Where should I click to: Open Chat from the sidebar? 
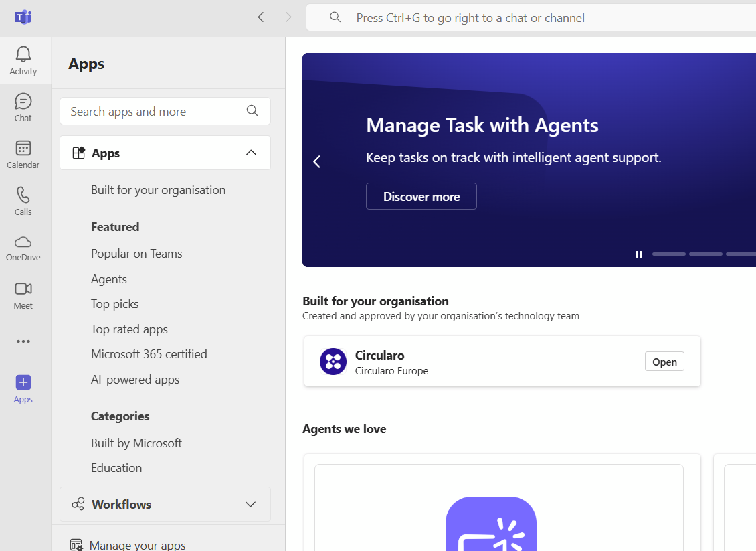pyautogui.click(x=23, y=102)
